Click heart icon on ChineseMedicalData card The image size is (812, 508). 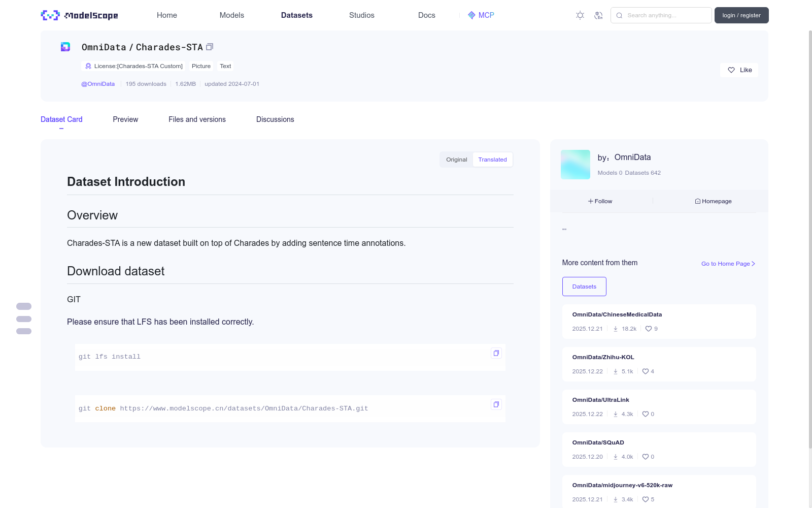coord(649,329)
